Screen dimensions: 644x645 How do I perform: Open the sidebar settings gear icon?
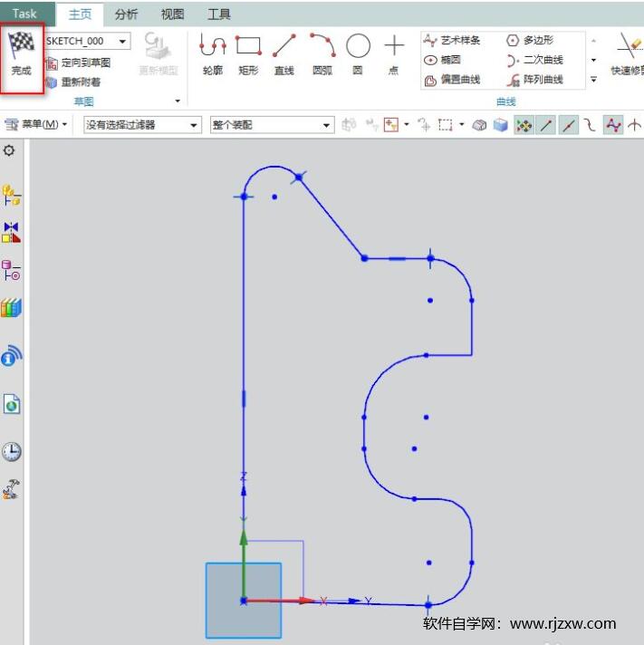tap(9, 150)
